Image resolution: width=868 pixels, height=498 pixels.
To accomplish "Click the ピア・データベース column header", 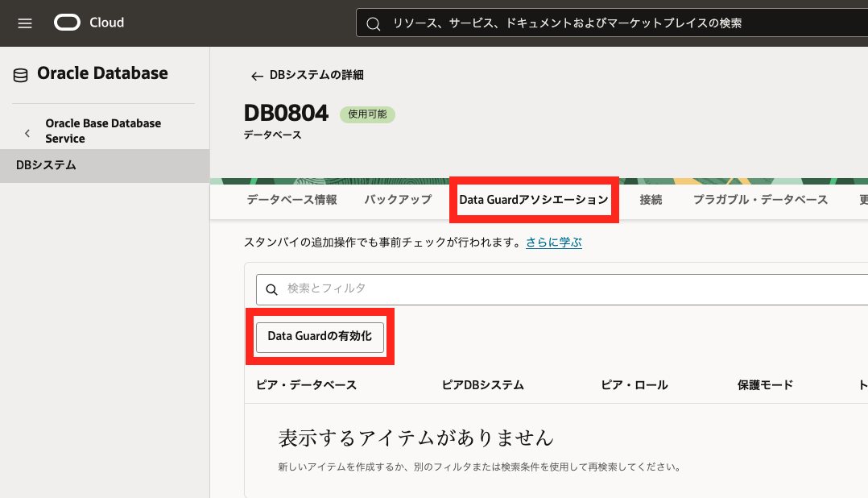I will [x=306, y=385].
